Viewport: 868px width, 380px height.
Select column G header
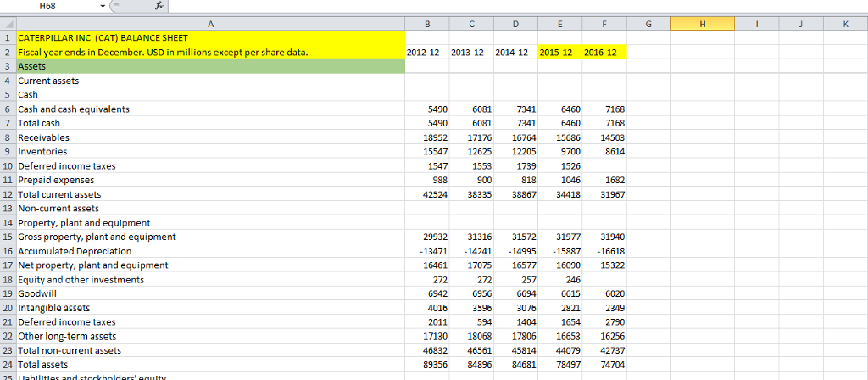648,24
